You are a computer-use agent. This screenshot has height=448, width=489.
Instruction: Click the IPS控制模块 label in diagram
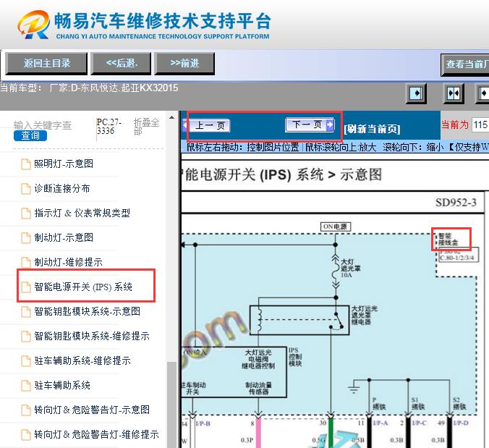pyautogui.click(x=295, y=357)
